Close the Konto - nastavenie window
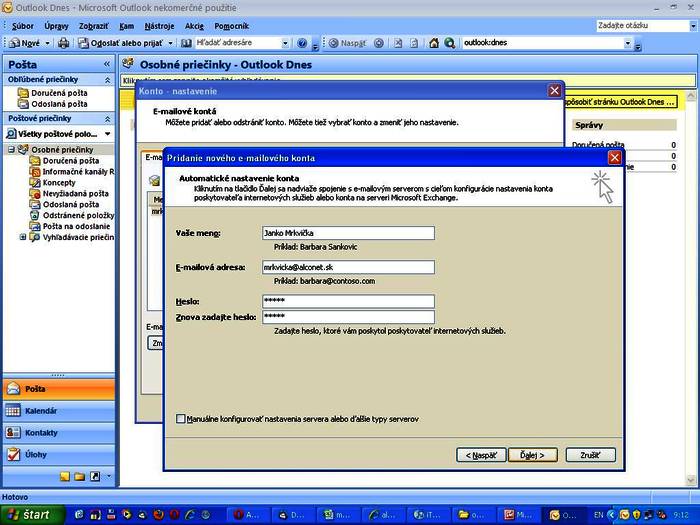This screenshot has height=525, width=700. 554,91
